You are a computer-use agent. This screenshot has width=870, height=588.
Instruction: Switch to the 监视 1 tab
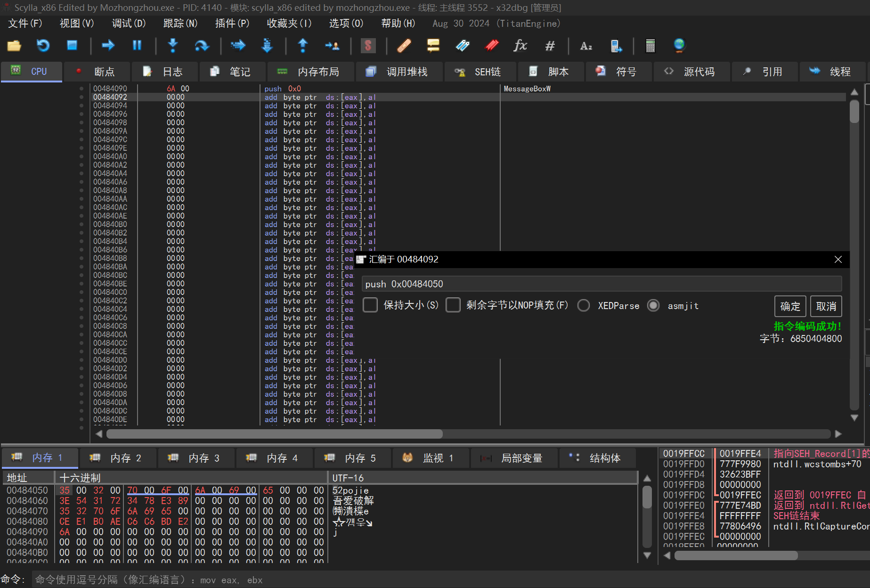click(x=431, y=458)
